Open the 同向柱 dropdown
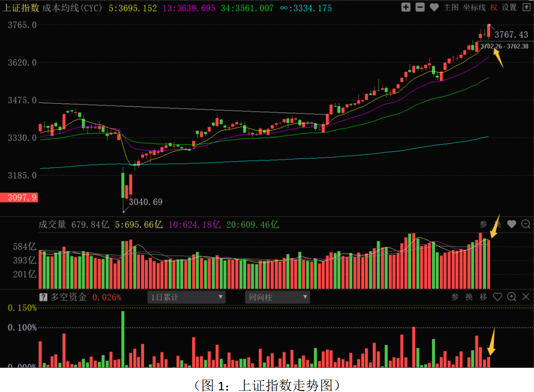Screen dimensions: 534x392 click(x=277, y=297)
